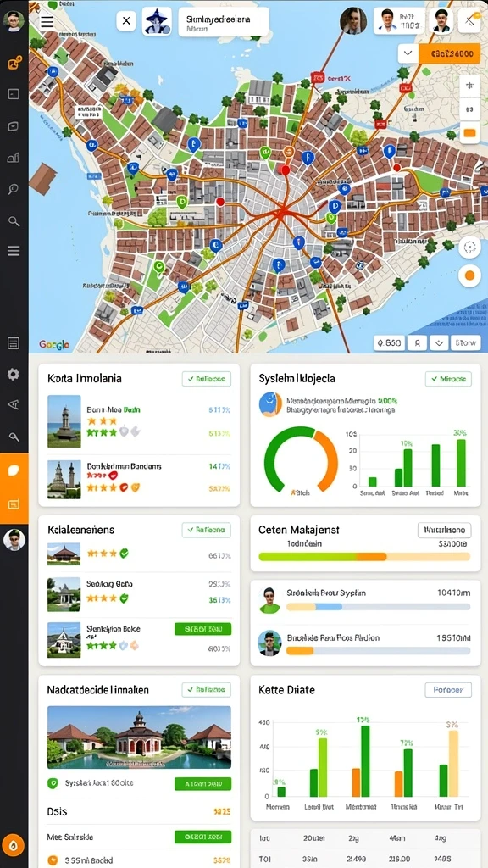Select the orange link icon in the sidebar
This screenshot has width=488, height=868.
click(x=14, y=63)
